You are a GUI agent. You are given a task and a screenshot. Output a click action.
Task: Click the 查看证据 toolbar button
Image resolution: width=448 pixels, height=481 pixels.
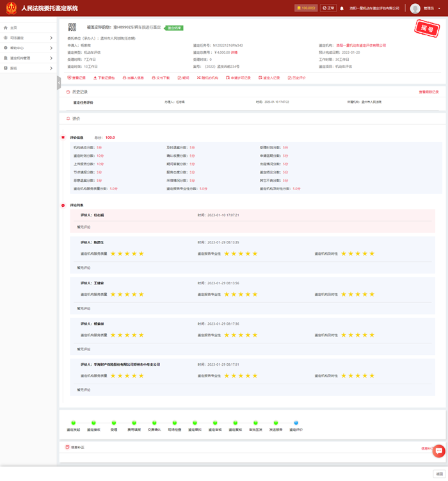click(x=76, y=78)
